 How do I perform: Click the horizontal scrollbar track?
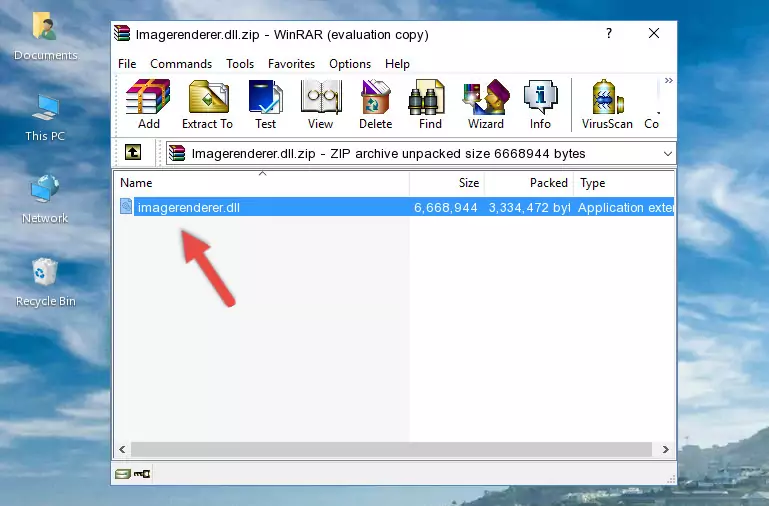[x=391, y=449]
